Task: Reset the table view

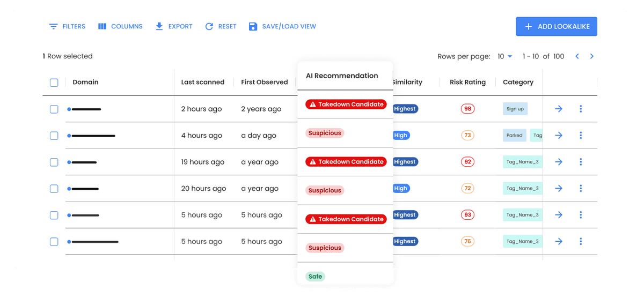Action: [x=220, y=26]
